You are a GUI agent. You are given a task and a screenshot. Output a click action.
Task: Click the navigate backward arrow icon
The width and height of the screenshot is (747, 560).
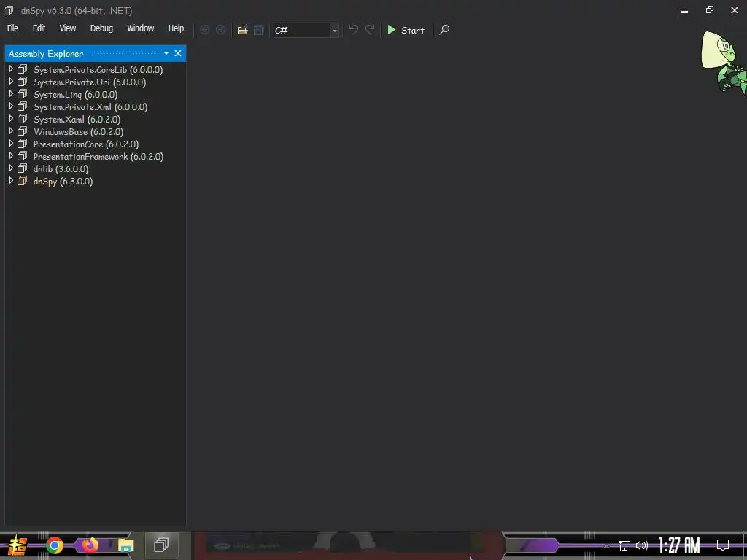click(x=205, y=30)
